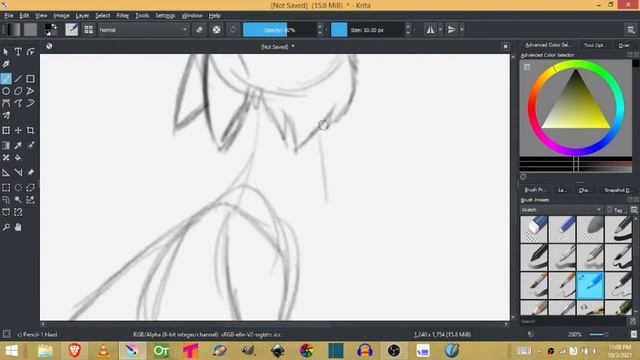
Task: Select the Move tool
Action: tap(18, 131)
